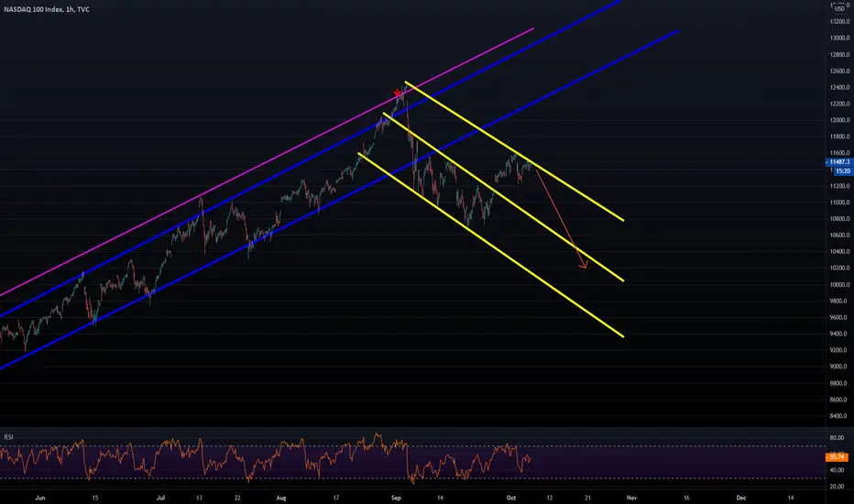854x504 pixels.
Task: Open the USD currency selector on price axis
Action: point(839,8)
